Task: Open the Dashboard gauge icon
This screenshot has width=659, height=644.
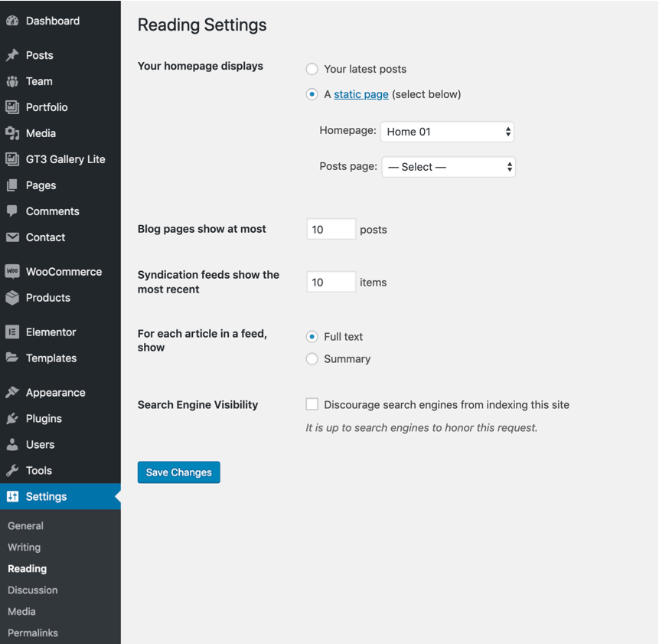Action: (12, 21)
